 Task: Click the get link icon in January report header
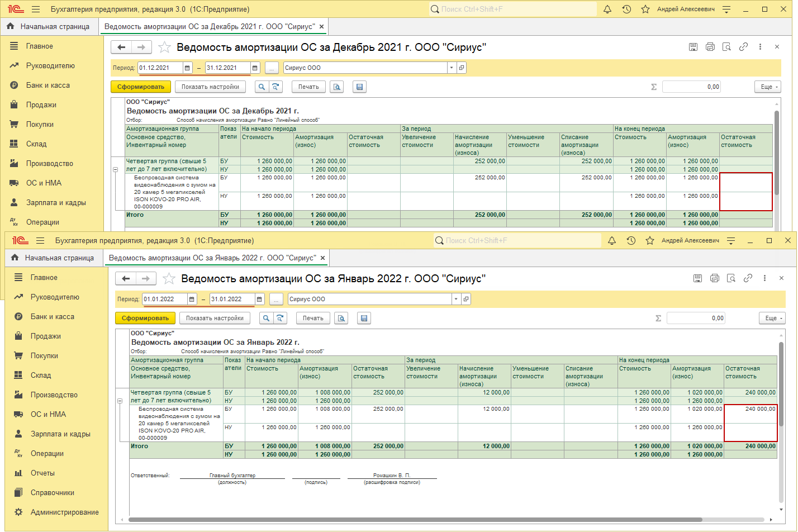[748, 278]
